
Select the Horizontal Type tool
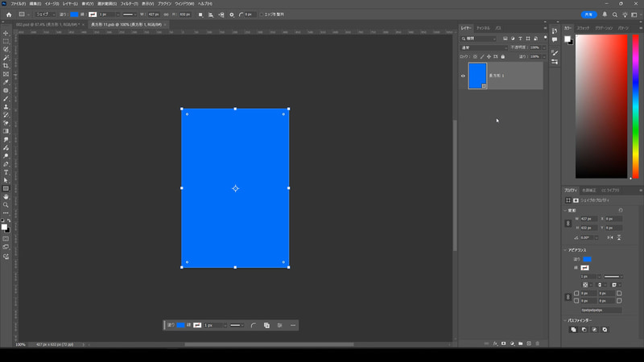coord(6,172)
